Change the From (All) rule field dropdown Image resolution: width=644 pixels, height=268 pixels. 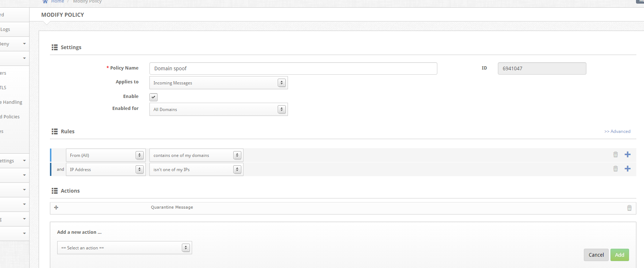(x=106, y=155)
